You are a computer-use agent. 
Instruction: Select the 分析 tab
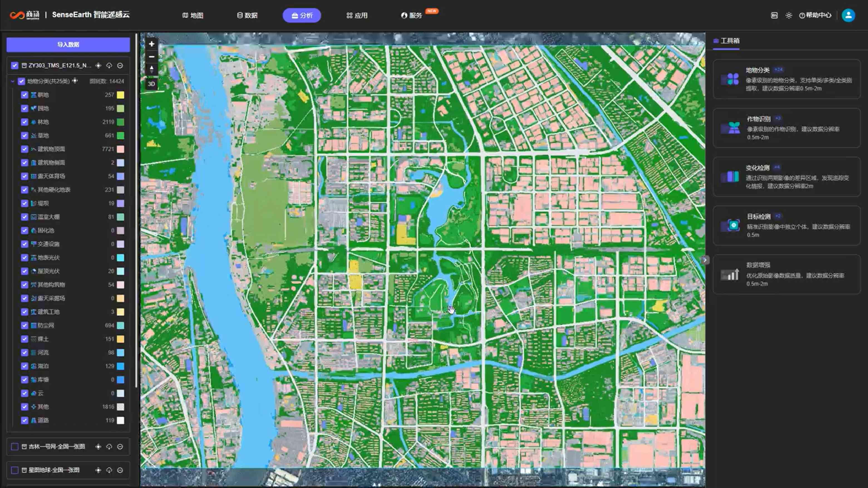pyautogui.click(x=302, y=15)
